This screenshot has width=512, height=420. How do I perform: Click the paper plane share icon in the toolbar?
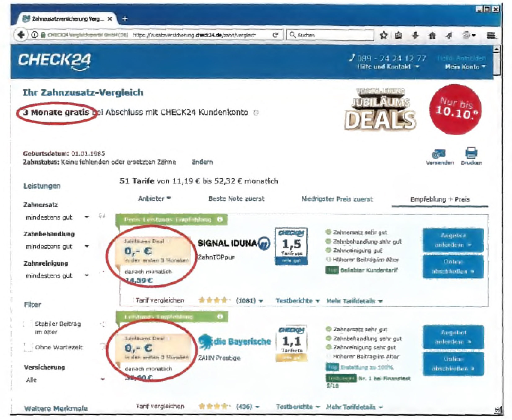(x=449, y=36)
